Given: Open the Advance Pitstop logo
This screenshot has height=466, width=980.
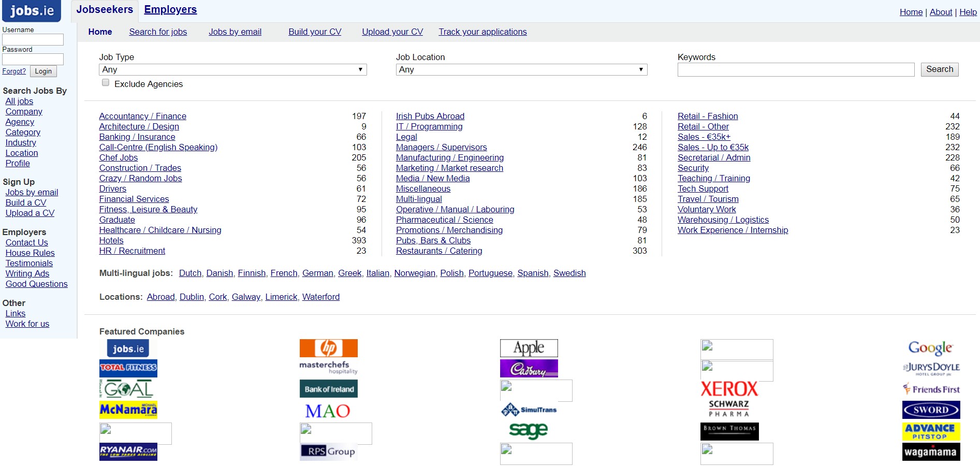Looking at the screenshot, I should pos(931,431).
